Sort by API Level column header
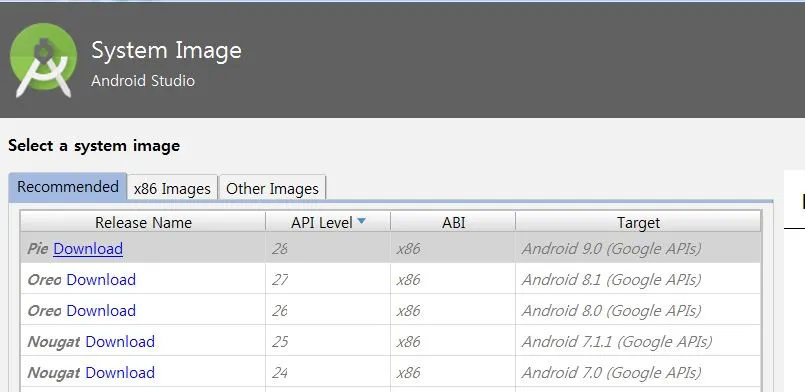Image resolution: width=805 pixels, height=392 pixels. 328,222
